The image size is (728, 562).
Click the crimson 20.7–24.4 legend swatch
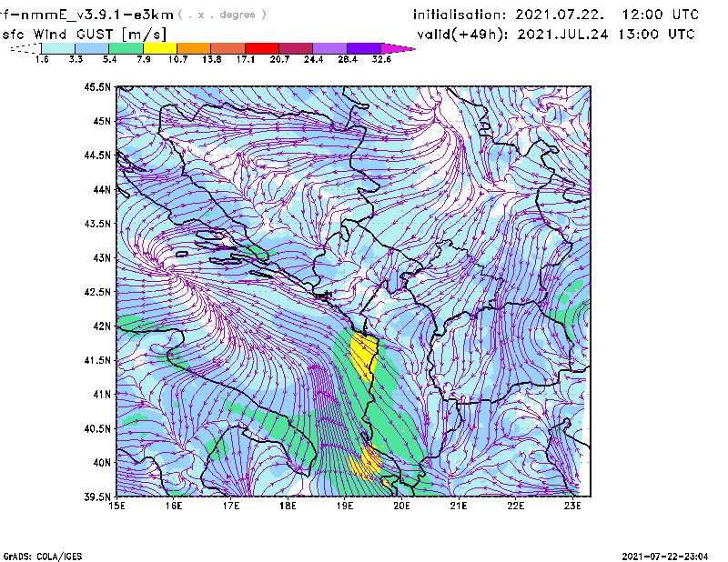(x=296, y=48)
